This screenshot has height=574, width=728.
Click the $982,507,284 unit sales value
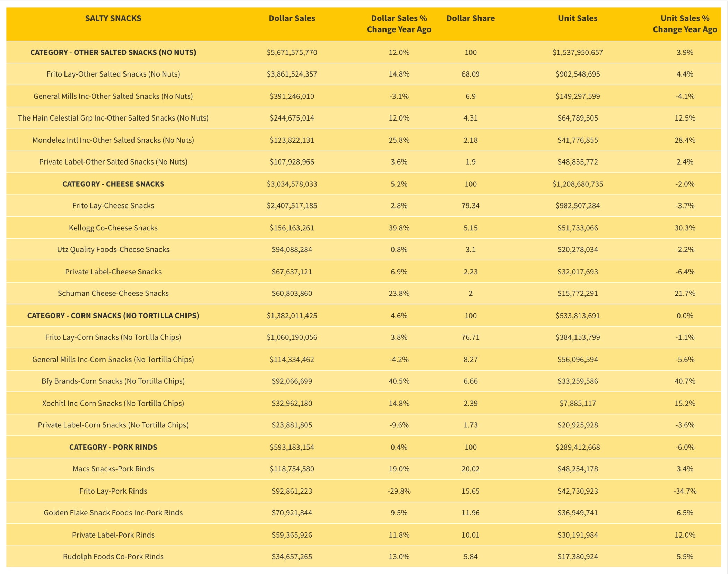tap(578, 206)
